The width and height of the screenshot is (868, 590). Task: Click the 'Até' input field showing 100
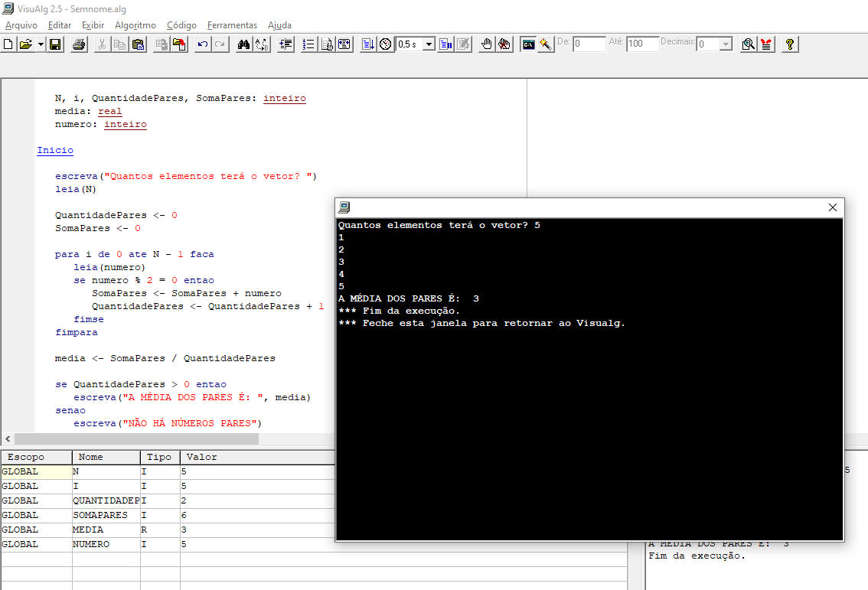pos(643,44)
